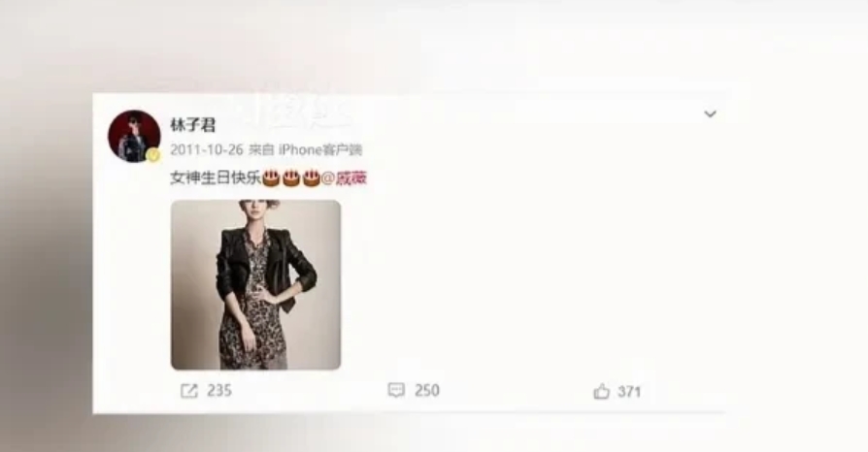Open 林子君's round profile avatar

(x=134, y=136)
